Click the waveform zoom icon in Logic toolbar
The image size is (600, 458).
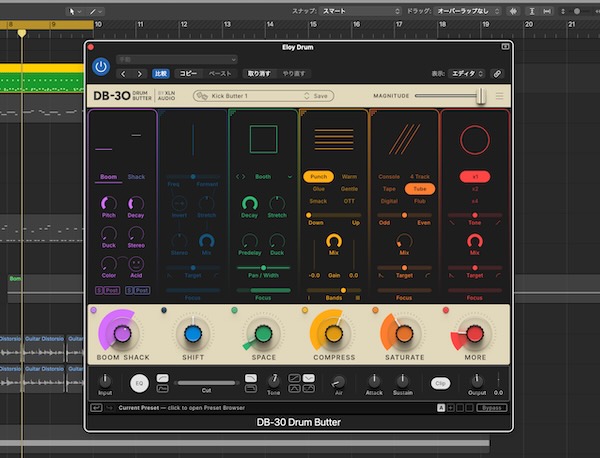pyautogui.click(x=513, y=11)
